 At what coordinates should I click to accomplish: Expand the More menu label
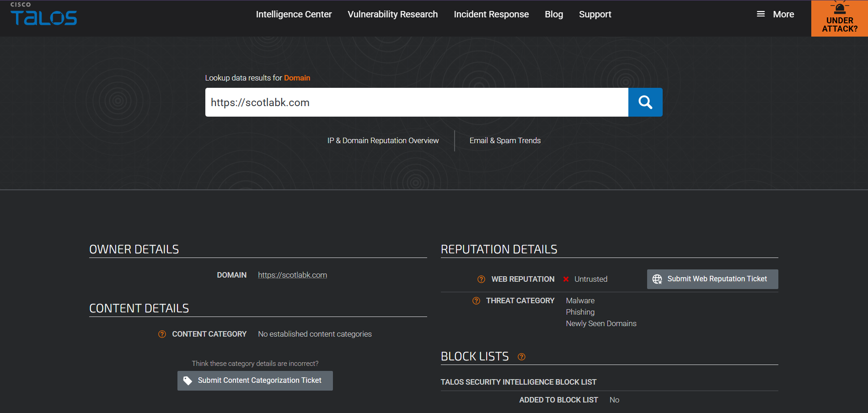click(783, 14)
